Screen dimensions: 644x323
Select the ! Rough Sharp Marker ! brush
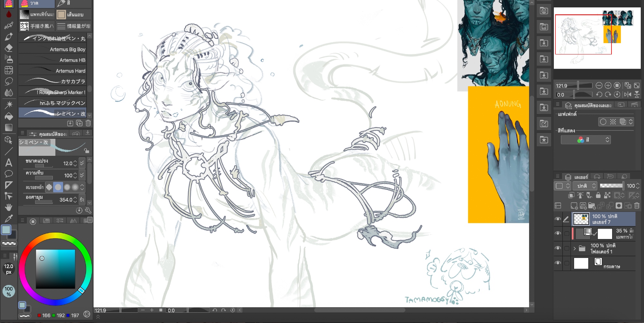pos(53,92)
